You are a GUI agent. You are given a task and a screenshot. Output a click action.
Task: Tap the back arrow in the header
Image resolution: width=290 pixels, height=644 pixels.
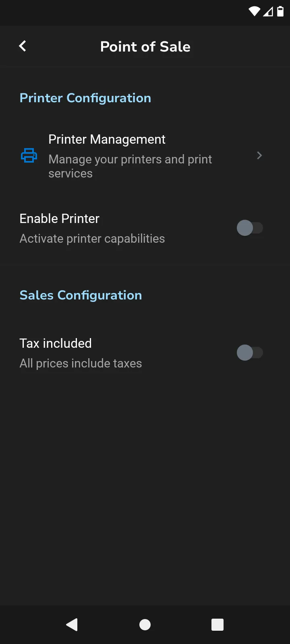(23, 46)
